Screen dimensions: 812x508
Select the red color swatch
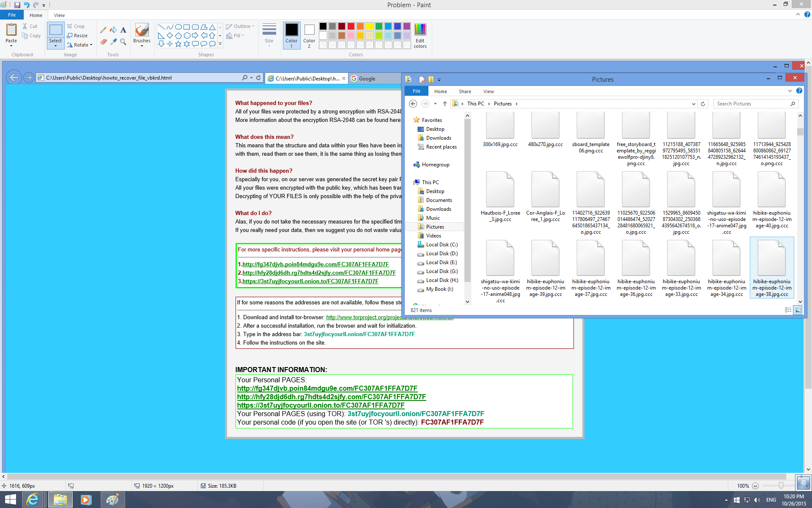coord(351,26)
